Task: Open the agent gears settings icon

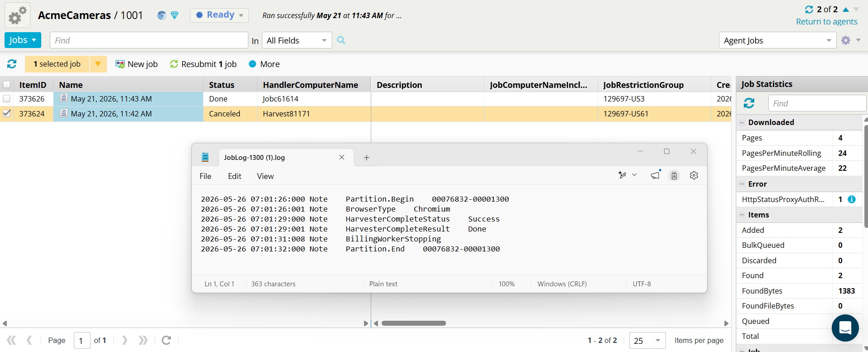Action: coord(18,15)
